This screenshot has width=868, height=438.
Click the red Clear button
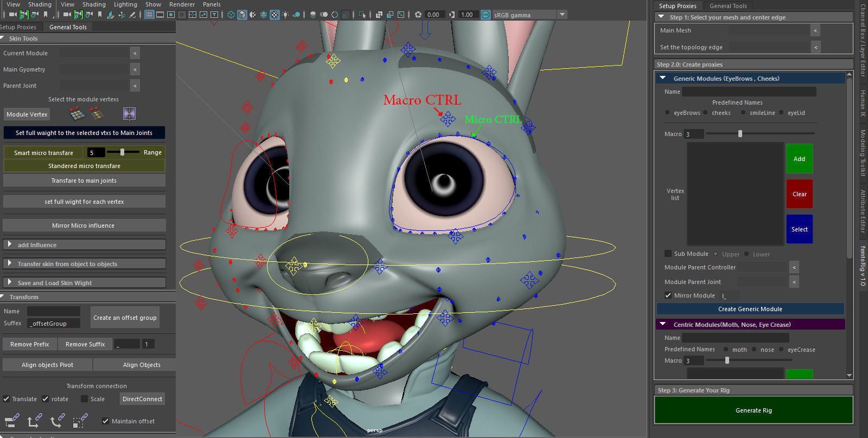[x=800, y=194]
